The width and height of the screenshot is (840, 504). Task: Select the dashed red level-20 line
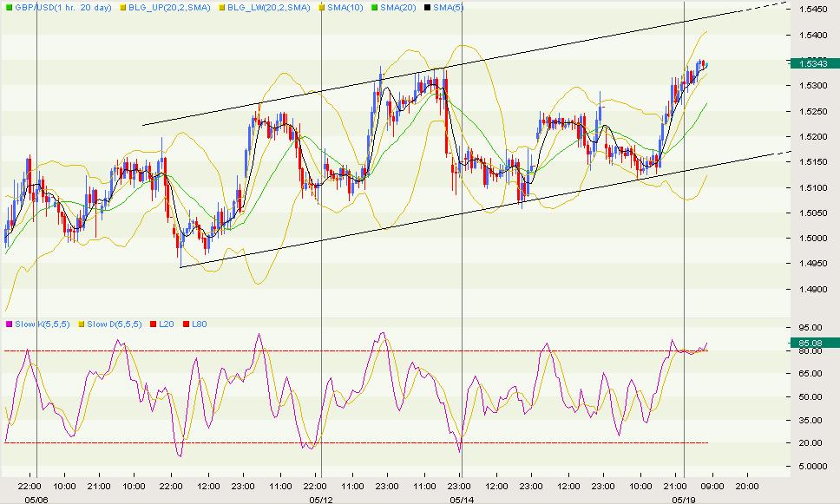pos(356,443)
